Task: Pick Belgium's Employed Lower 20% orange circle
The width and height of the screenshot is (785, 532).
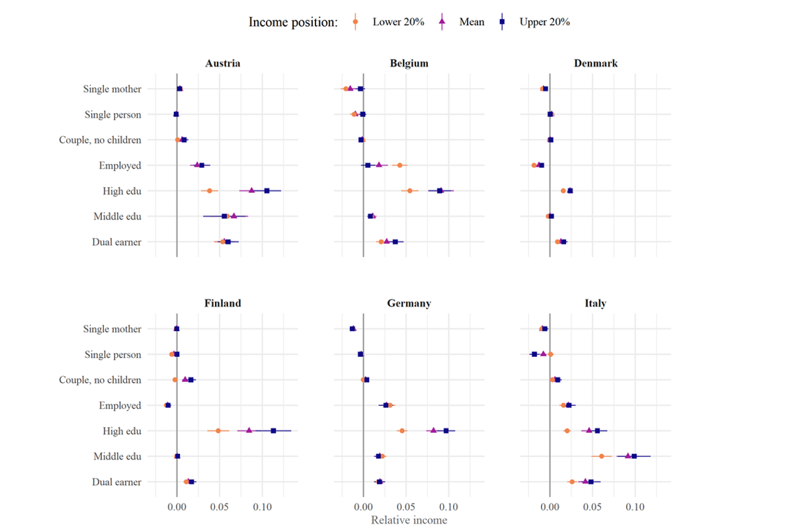Action: click(x=399, y=165)
